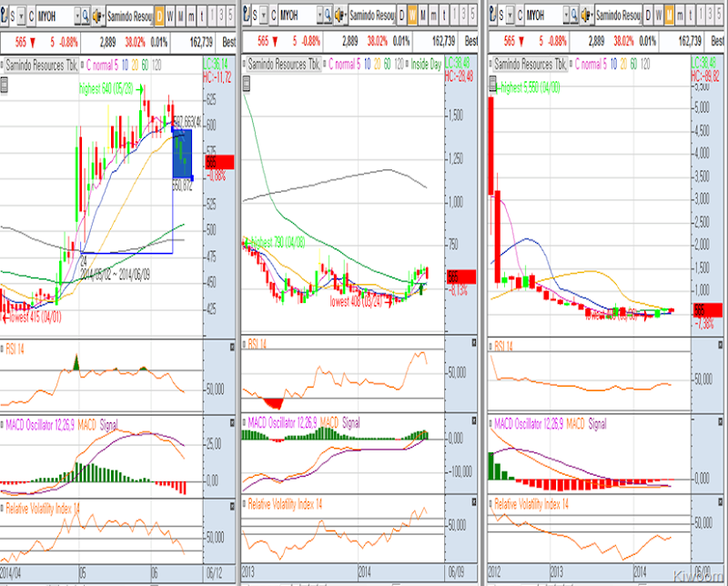Click the data table icon in right chart
Image resolution: width=728 pixels, height=586 pixels.
[493, 85]
